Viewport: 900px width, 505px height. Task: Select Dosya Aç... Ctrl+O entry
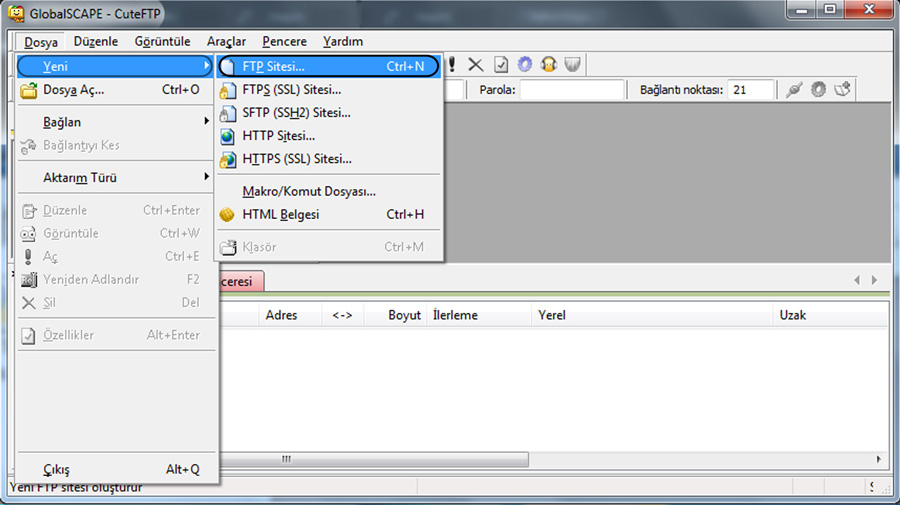coord(115,90)
